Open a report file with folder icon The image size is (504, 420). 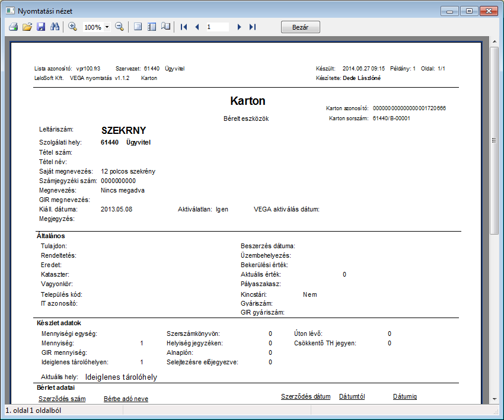click(x=27, y=27)
